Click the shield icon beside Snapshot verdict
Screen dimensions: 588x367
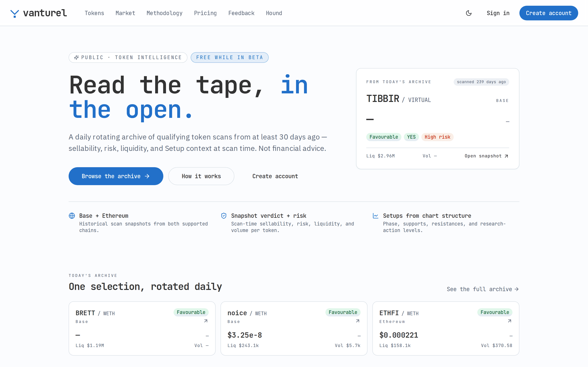224,216
